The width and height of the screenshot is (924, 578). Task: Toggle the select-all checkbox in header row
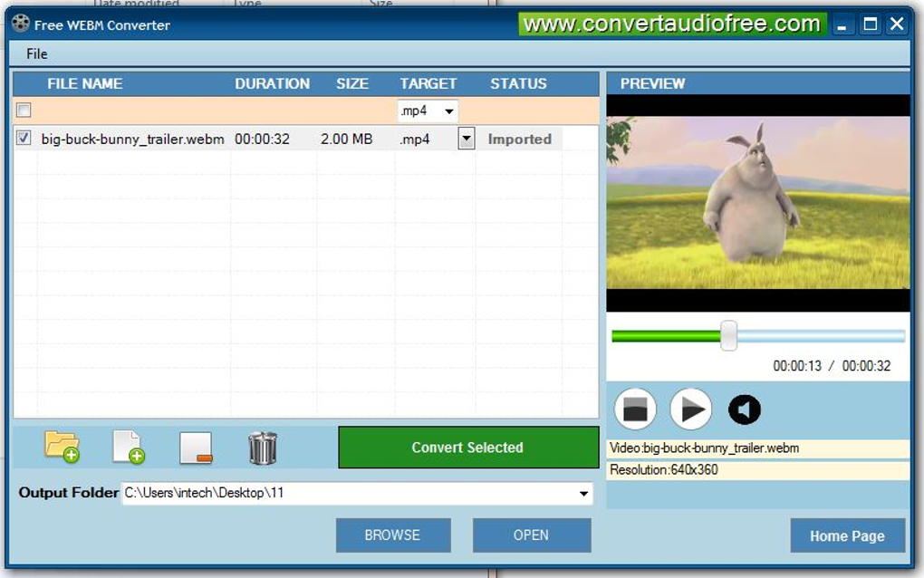click(x=24, y=111)
